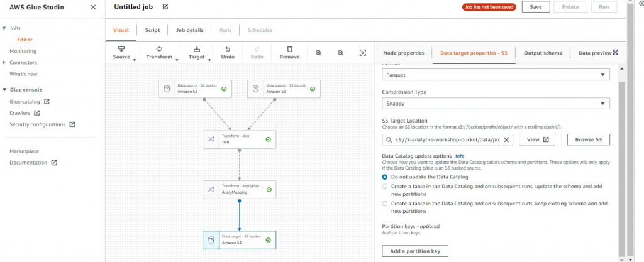
Task: Open the Output schema tab
Action: tap(543, 53)
